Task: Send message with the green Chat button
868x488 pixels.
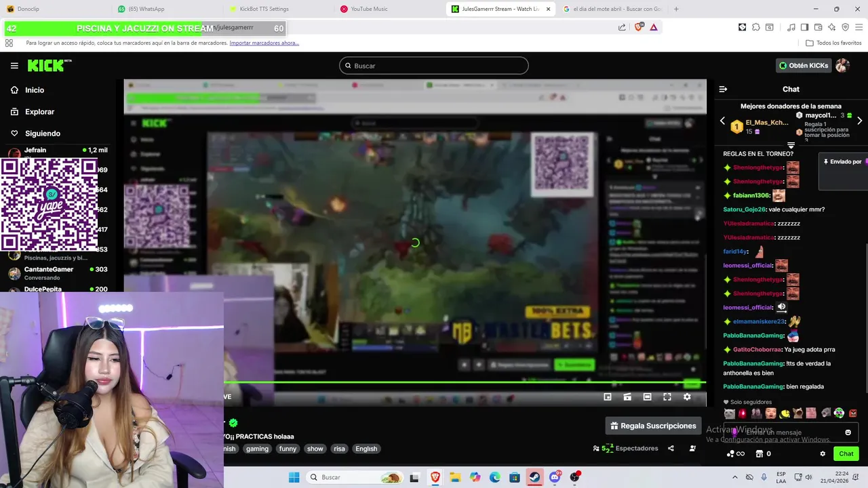Action: 846,453
